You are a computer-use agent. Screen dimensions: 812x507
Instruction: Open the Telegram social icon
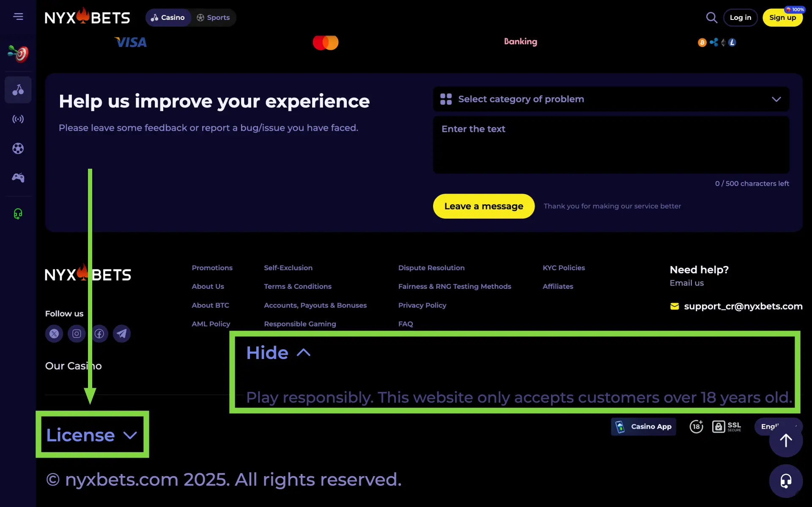click(122, 334)
